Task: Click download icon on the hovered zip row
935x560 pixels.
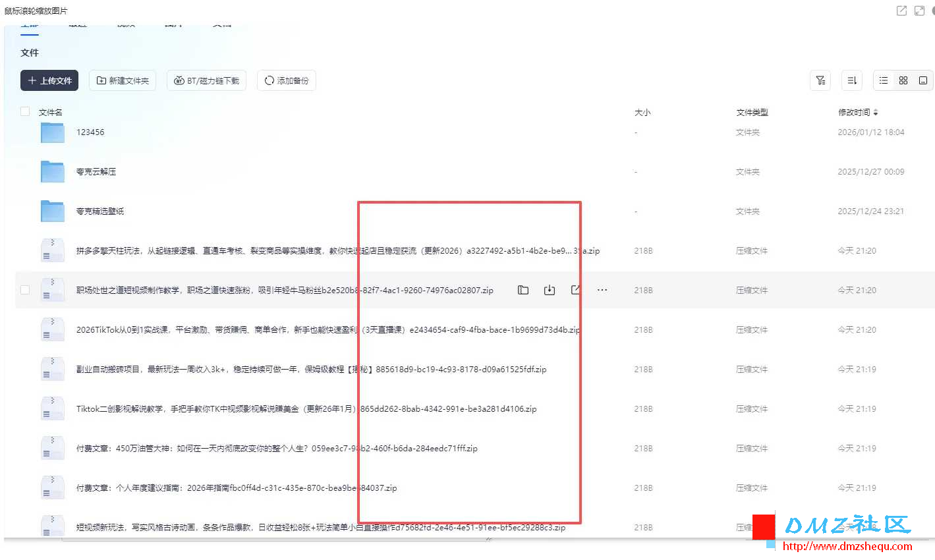Action: (550, 290)
